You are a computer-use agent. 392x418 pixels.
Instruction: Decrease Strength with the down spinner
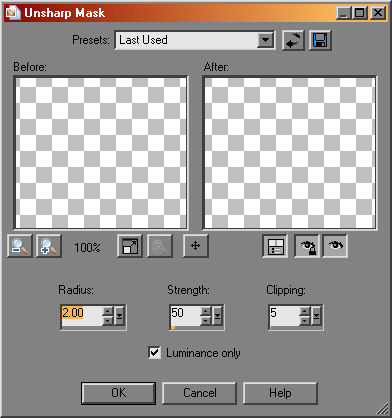[206, 321]
